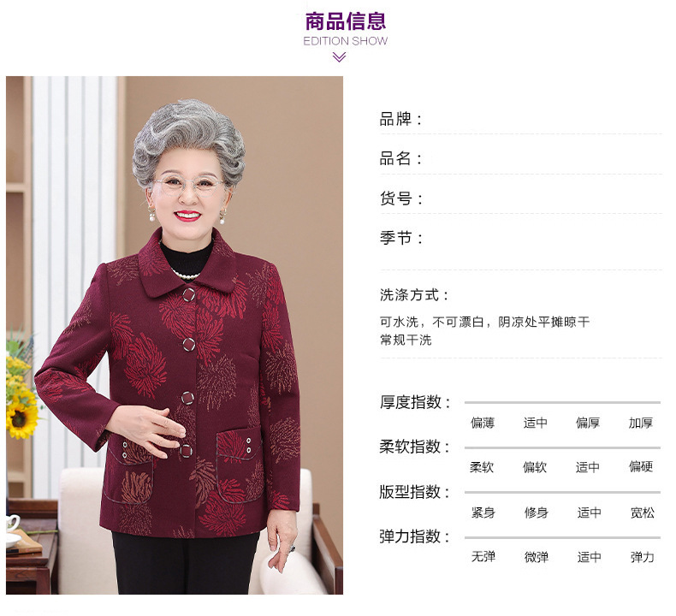Image resolution: width=676 pixels, height=616 pixels.
Task: Choose 偏软 softness option
Action: [535, 467]
